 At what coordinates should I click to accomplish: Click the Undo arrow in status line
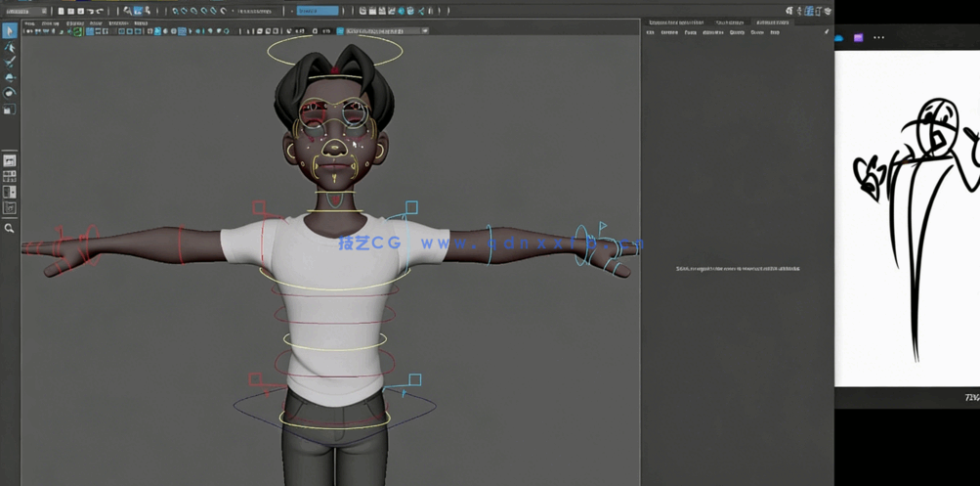tap(90, 11)
